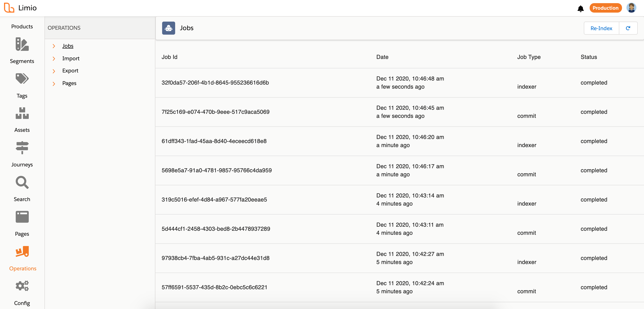Select job 319c5016-efef-4d84-a967-577fa20eeae5
Image resolution: width=644 pixels, height=309 pixels.
(x=214, y=199)
